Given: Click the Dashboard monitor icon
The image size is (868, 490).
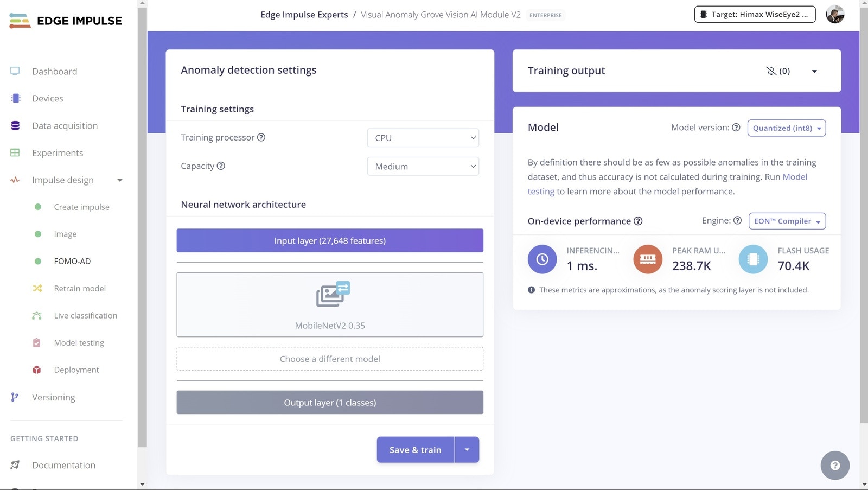Looking at the screenshot, I should 15,71.
